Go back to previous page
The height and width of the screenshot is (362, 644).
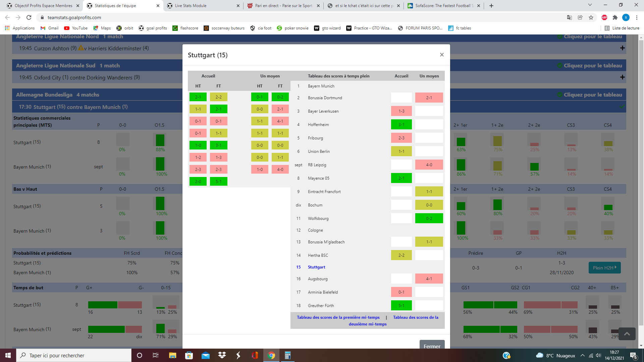[x=7, y=17]
